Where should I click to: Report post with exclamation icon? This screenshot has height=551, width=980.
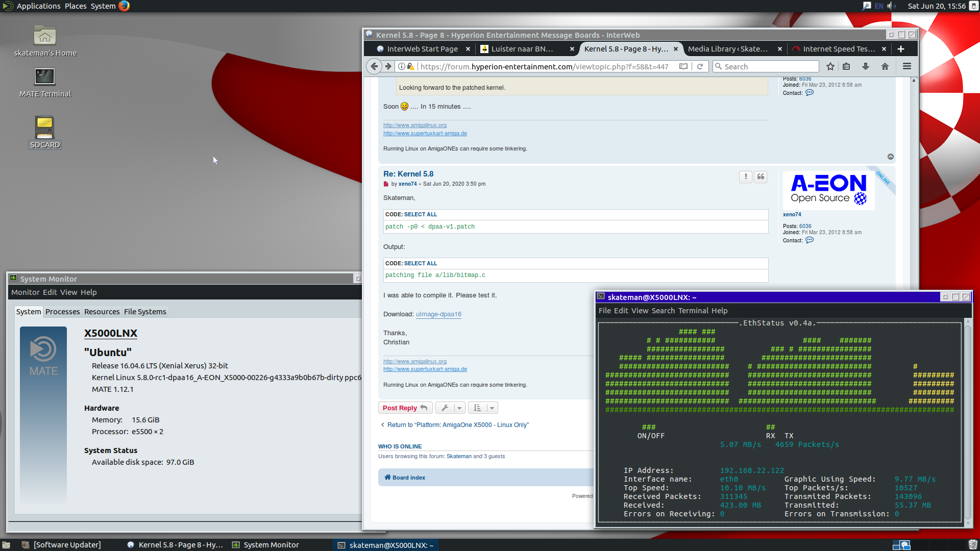pos(745,177)
